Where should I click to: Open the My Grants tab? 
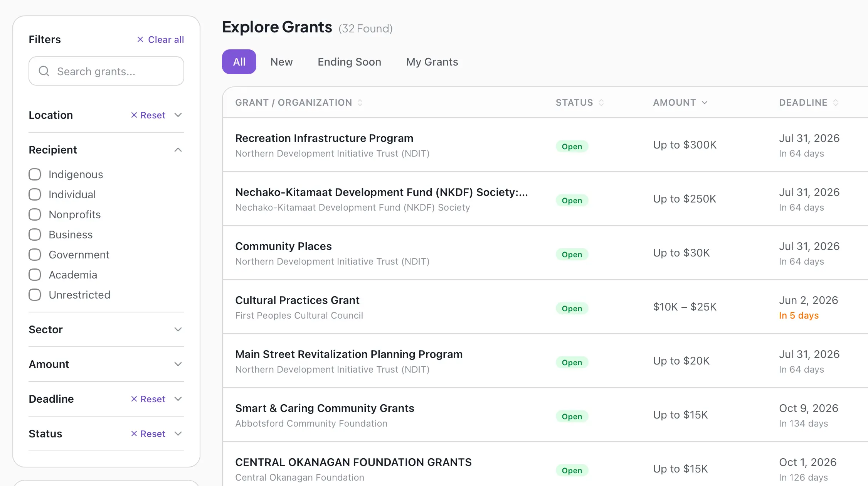click(x=432, y=62)
